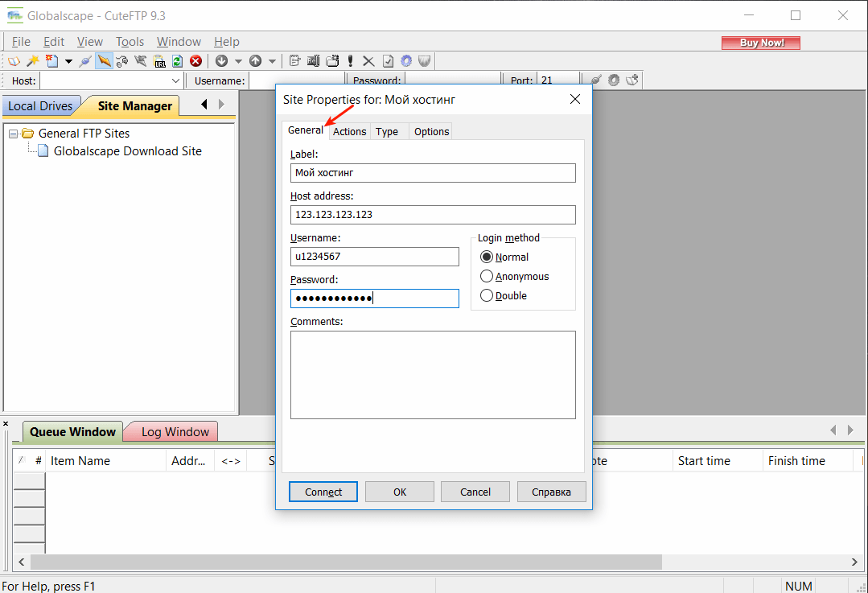Click the OK button
This screenshot has width=868, height=593.
coord(400,492)
